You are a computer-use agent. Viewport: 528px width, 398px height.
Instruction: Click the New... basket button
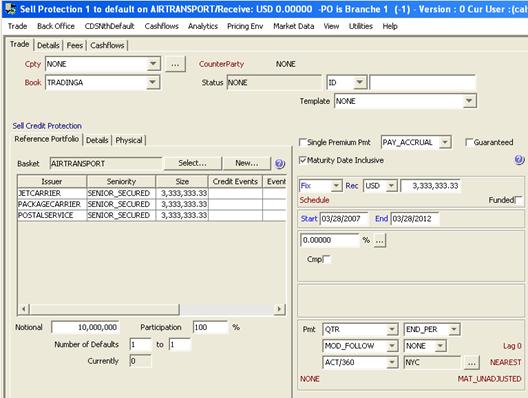[x=247, y=163]
